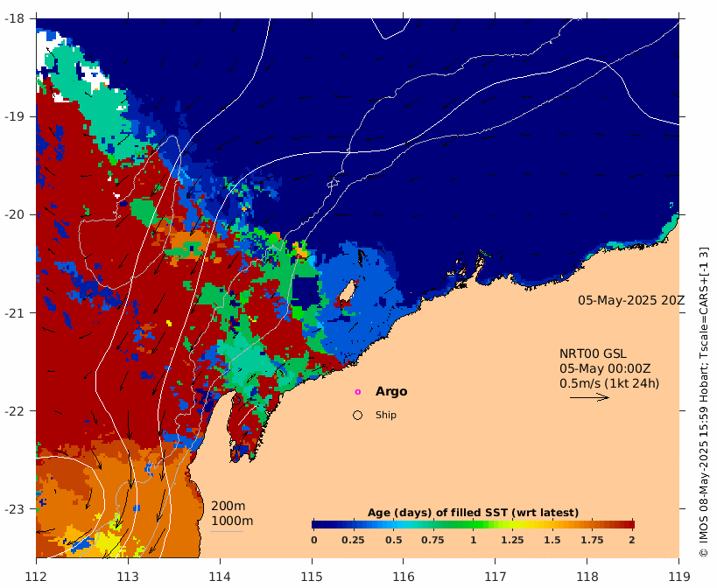The image size is (717, 588).
Task: Click the latitude label '-23'
Action: tap(13, 509)
